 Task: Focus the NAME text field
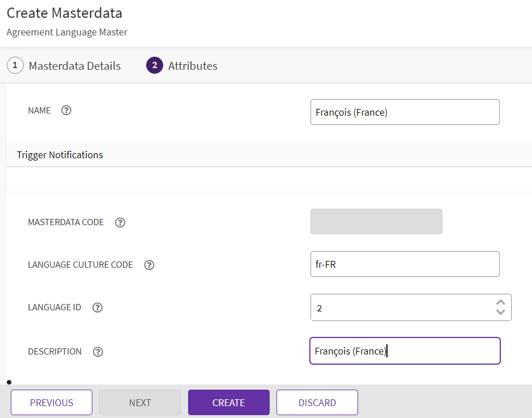(405, 112)
